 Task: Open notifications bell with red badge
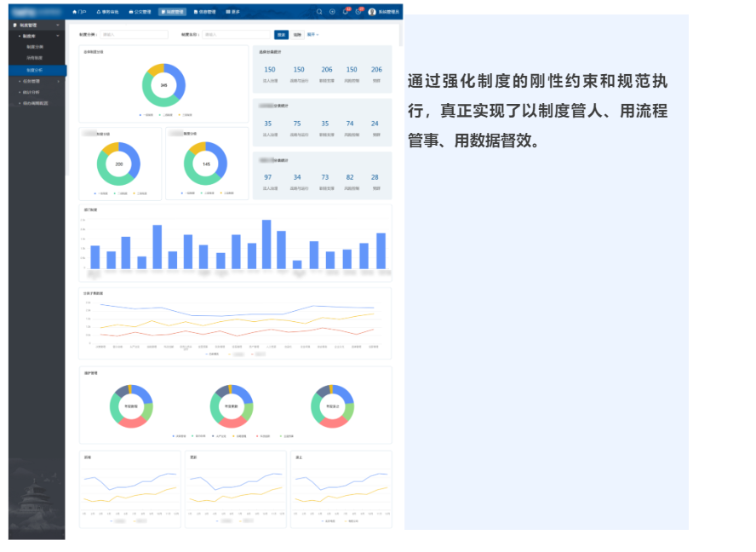point(345,12)
